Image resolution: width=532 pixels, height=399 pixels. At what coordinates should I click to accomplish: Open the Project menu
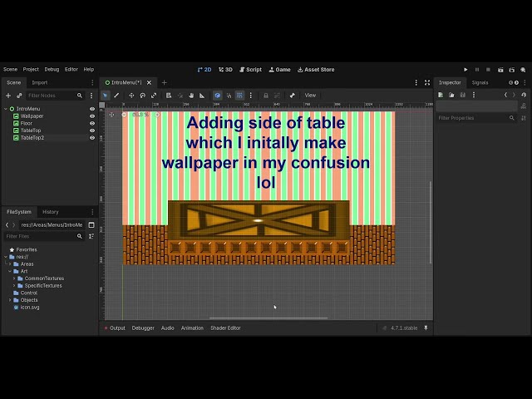[31, 69]
